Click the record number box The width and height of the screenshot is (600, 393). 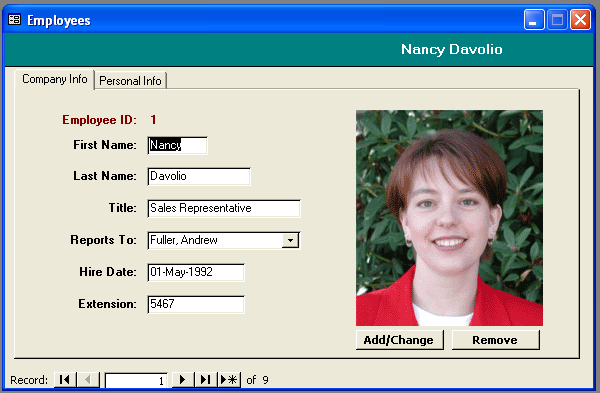136,380
